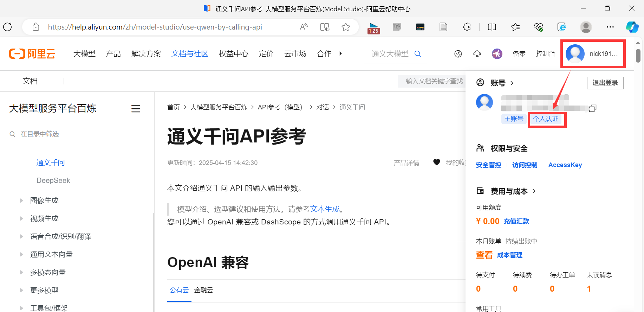This screenshot has width=644, height=312.
Task: Open the 权益中心 nav item
Action: click(233, 53)
